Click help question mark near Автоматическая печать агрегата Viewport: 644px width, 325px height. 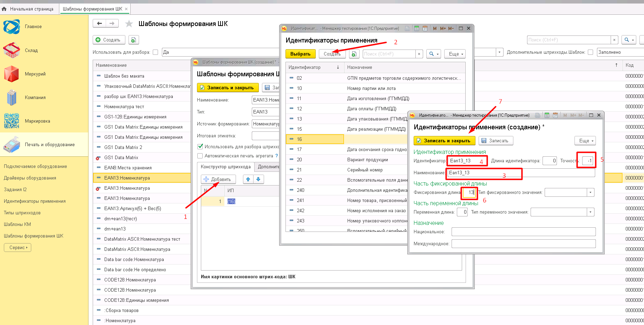[276, 156]
